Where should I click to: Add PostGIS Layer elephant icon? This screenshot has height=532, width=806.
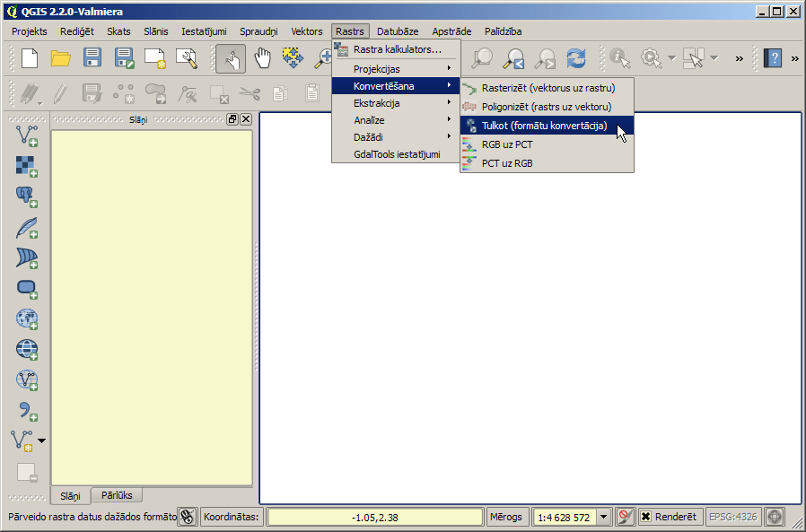click(x=26, y=196)
